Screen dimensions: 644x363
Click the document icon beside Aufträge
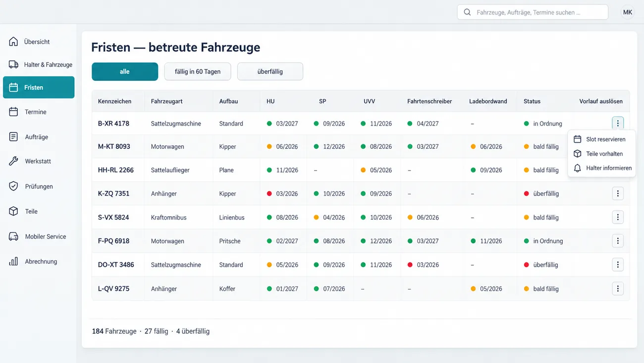click(13, 137)
